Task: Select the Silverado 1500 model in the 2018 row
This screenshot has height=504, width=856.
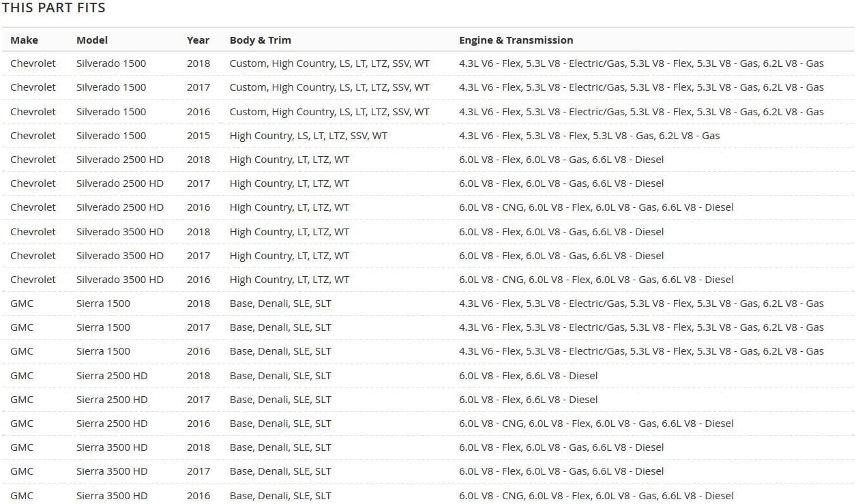Action: pyautogui.click(x=111, y=63)
